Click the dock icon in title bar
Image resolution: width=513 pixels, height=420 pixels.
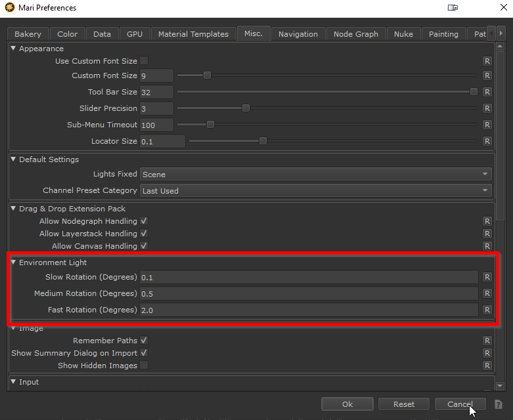tap(453, 8)
